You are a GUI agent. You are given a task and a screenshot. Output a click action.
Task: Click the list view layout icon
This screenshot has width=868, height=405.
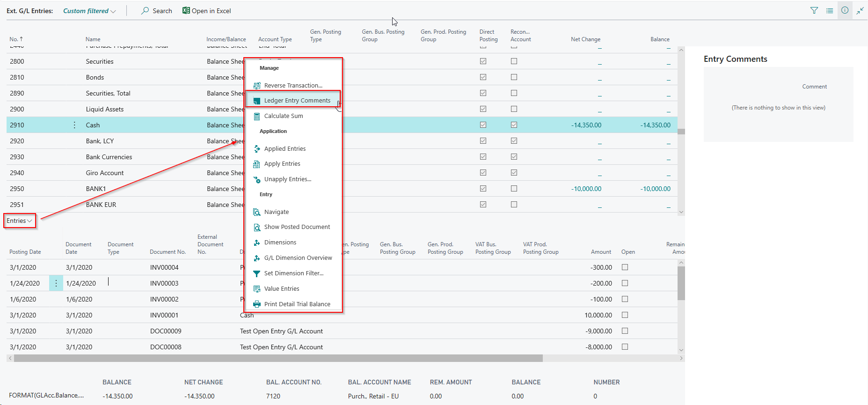[x=829, y=10]
